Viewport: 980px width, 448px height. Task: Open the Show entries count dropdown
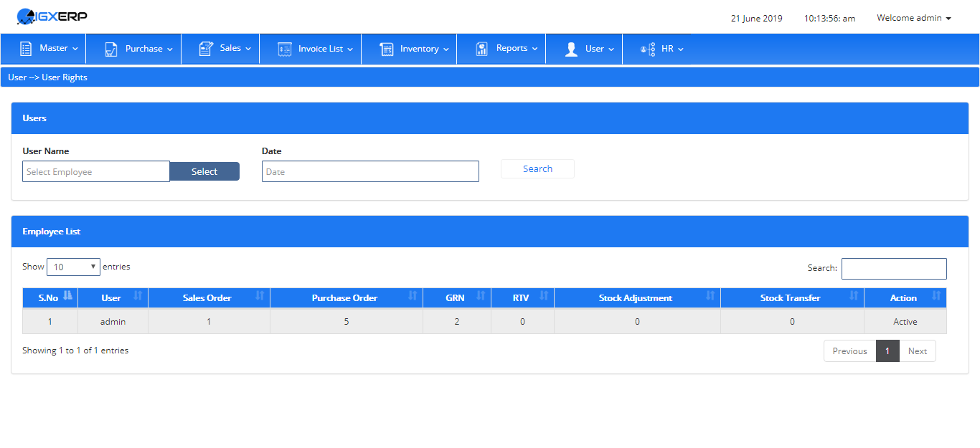tap(73, 267)
